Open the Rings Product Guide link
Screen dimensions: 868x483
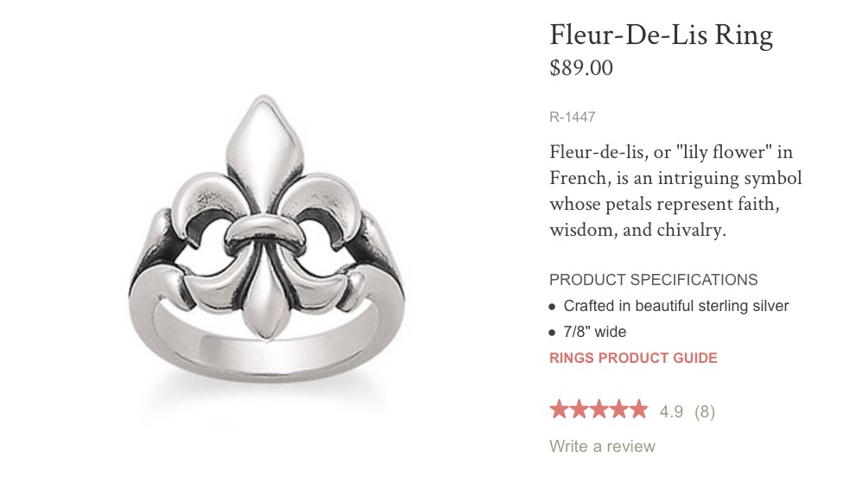tap(633, 358)
